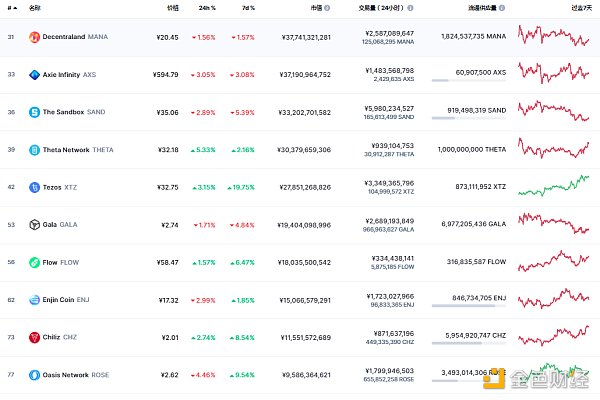This screenshot has height=400, width=600.
Task: Click Enjin Coin circulating supply progress bar
Action: pos(469,305)
